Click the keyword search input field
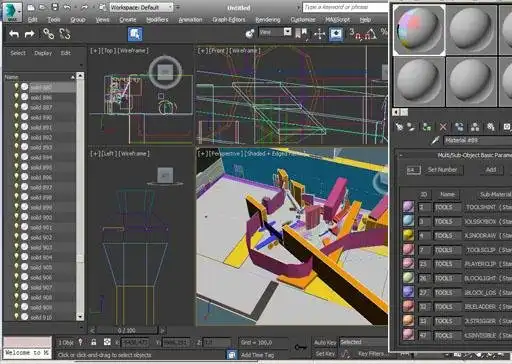Viewport: 512px width, 364px height. pos(345,7)
